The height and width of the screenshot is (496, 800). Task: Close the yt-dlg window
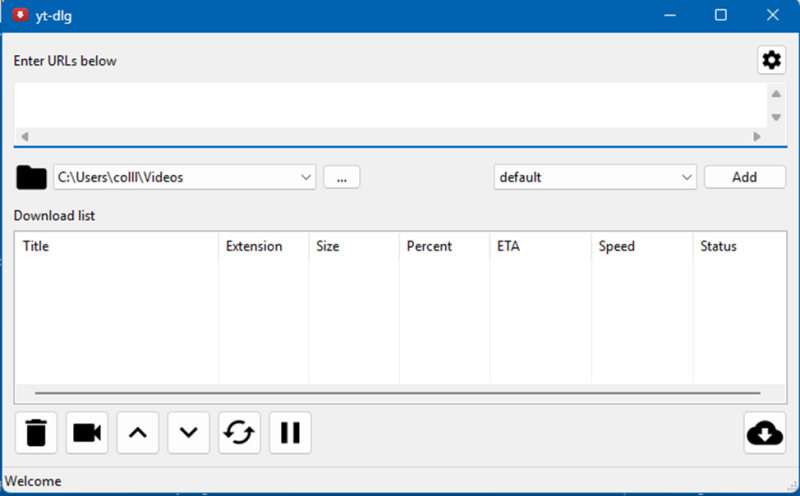pyautogui.click(x=772, y=15)
